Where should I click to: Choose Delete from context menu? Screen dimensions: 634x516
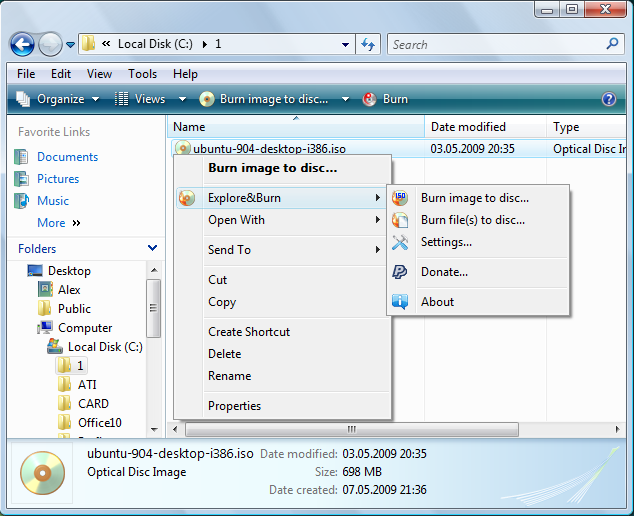coord(225,354)
